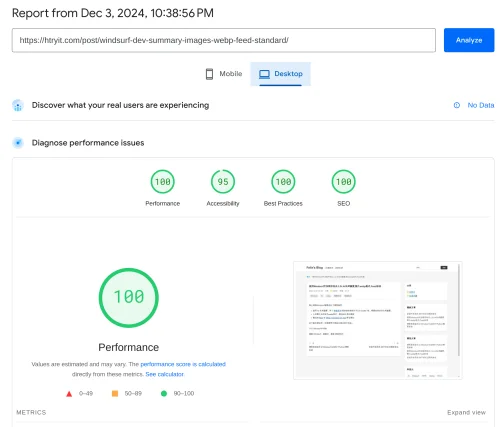Click the SEO label
The height and width of the screenshot is (427, 500).
click(344, 203)
